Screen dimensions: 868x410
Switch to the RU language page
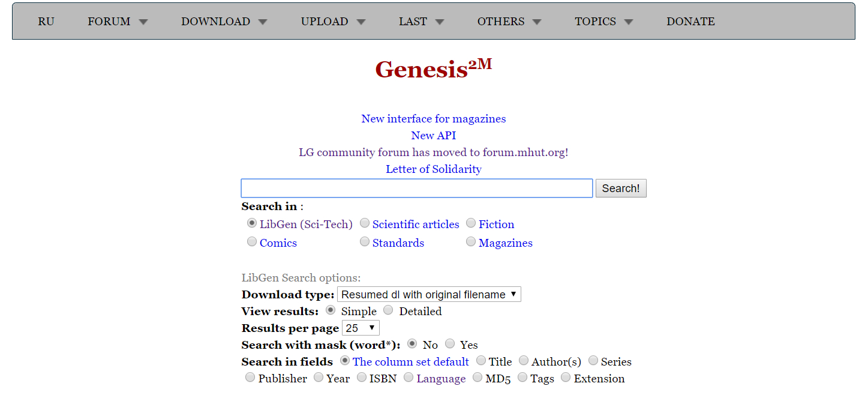click(46, 21)
